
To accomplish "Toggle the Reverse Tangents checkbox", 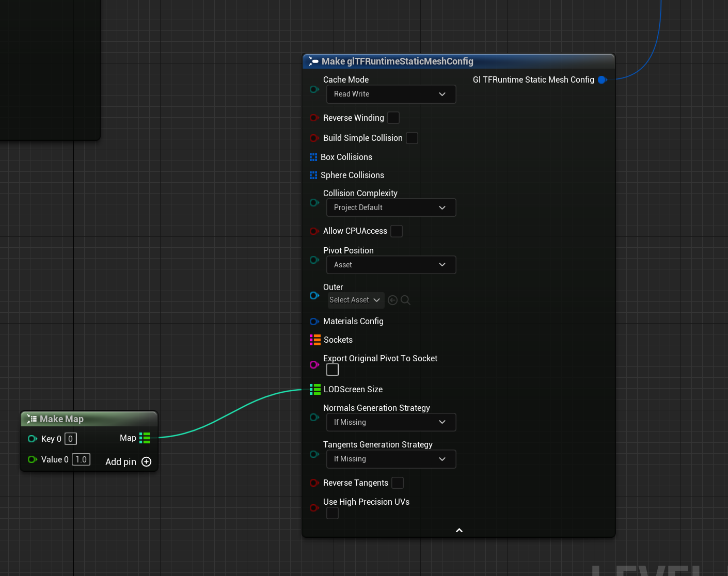I will [x=398, y=483].
